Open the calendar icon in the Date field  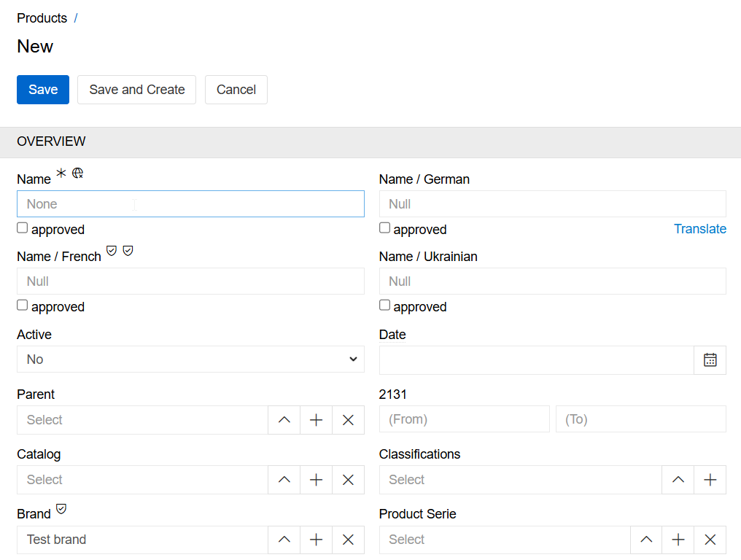[x=709, y=359]
